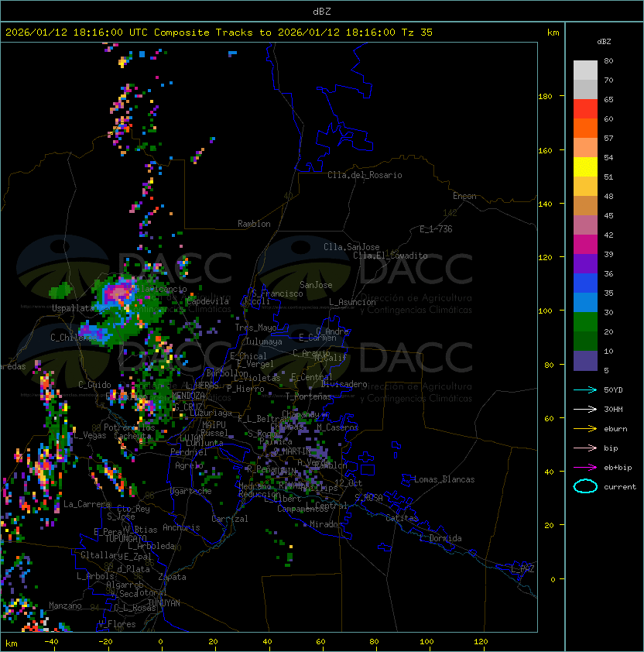Click the 'C_Chilenos' map label
644x652 pixels.
(74, 337)
